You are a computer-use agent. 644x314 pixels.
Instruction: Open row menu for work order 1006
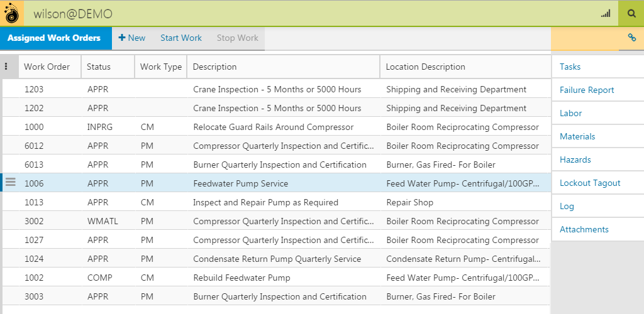pos(10,183)
